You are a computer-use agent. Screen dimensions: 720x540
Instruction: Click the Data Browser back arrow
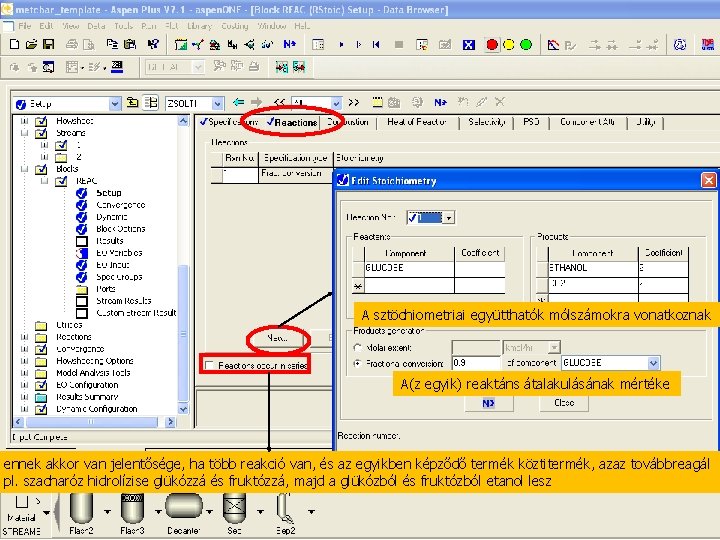238,102
